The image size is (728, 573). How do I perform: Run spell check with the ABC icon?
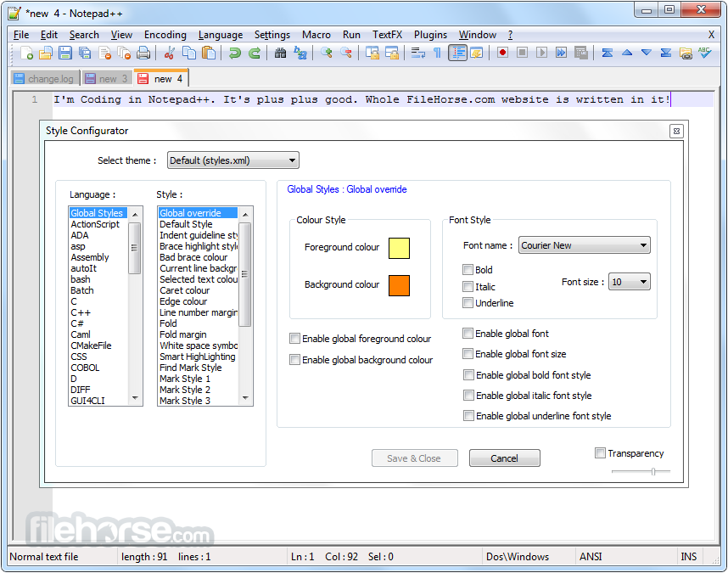(706, 53)
